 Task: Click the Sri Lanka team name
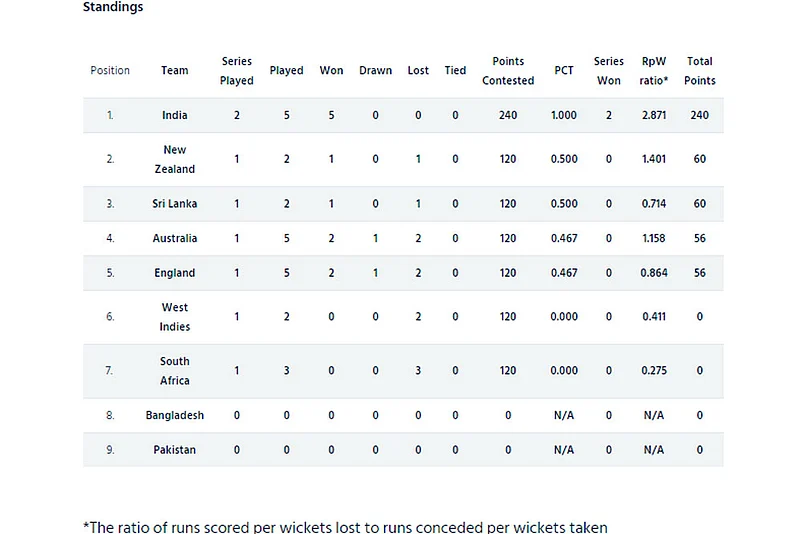(175, 204)
